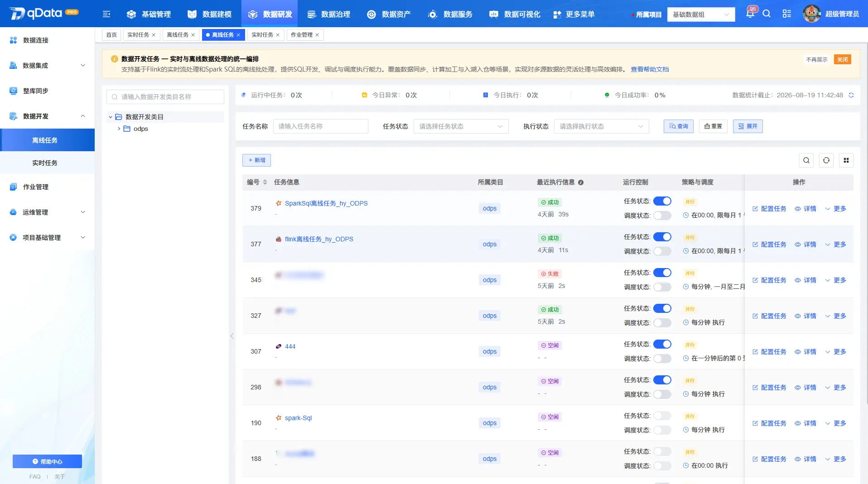The width and height of the screenshot is (868, 484).
Task: Open 基础管理 top menu
Action: pos(149,14)
